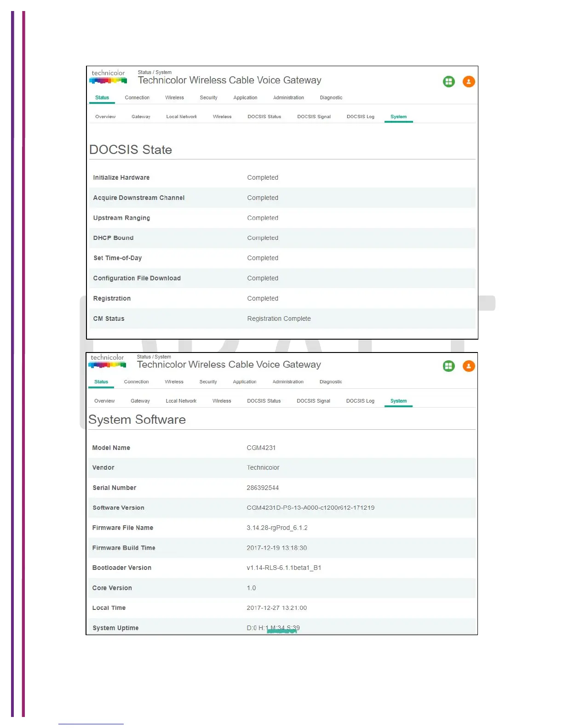Click the Registration Complete status value
This screenshot has width=563, height=728.
pyautogui.click(x=279, y=319)
